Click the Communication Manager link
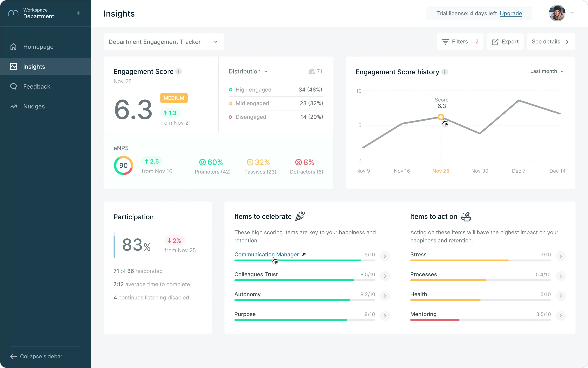The width and height of the screenshot is (588, 368). pos(266,255)
